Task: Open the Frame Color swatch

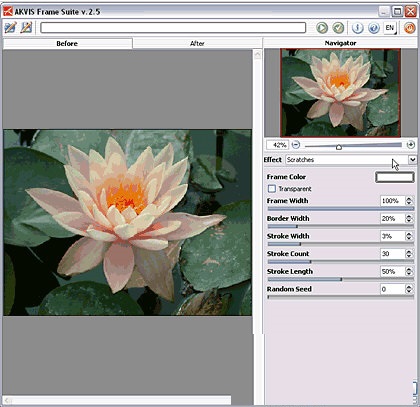Action: pos(395,177)
